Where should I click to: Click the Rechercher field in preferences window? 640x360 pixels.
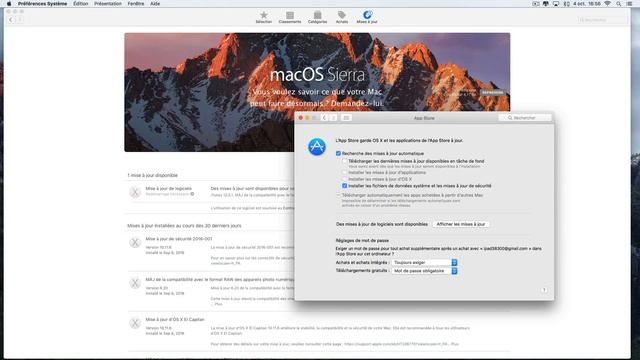[x=525, y=118]
